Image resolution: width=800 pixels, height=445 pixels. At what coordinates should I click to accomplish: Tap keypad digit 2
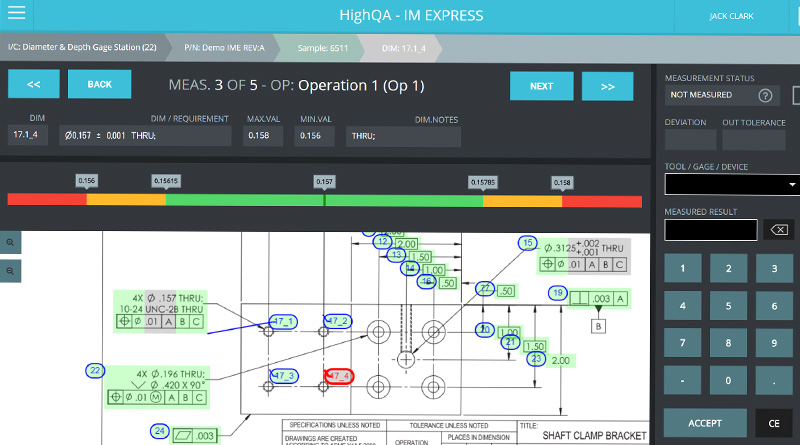pyautogui.click(x=729, y=268)
